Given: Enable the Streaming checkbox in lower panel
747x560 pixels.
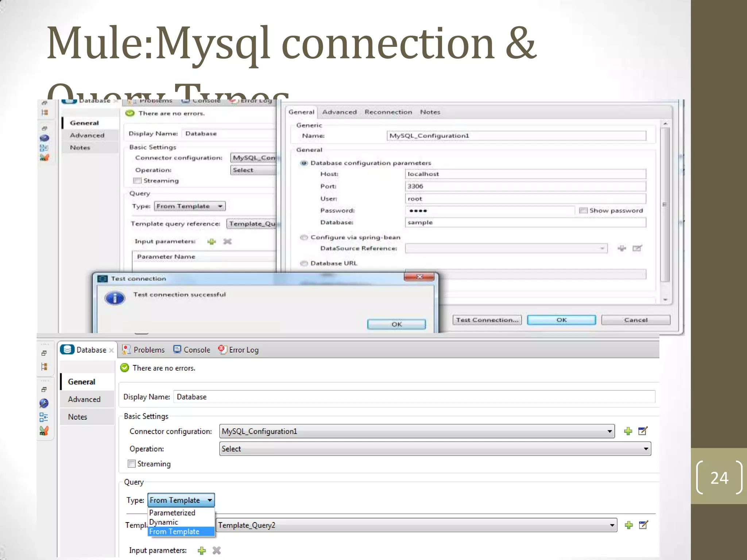Looking at the screenshot, I should point(132,464).
